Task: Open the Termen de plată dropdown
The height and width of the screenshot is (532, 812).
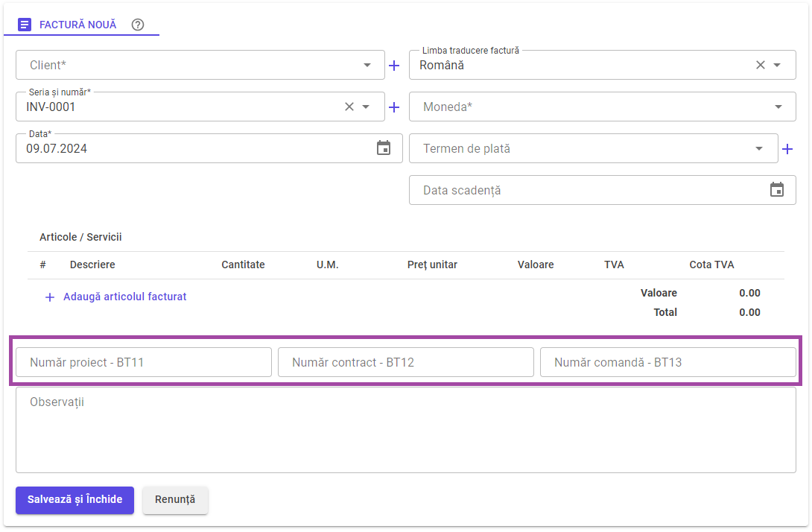Action: (759, 148)
